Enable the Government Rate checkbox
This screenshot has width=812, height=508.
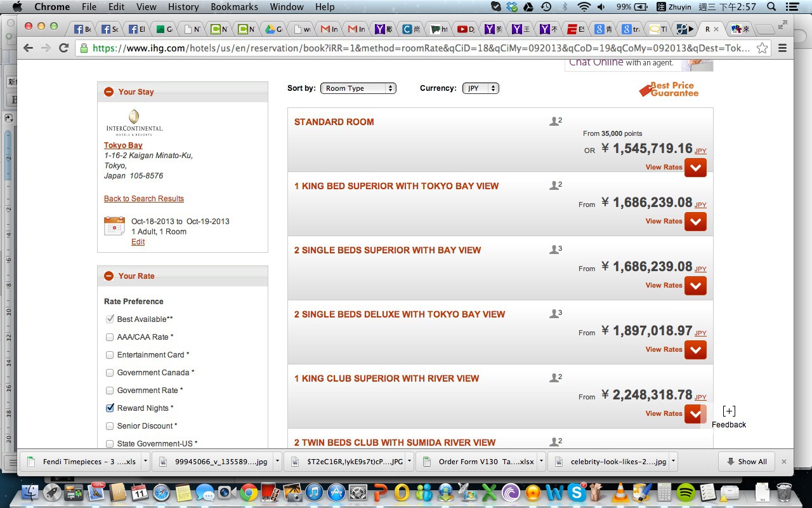tap(110, 391)
